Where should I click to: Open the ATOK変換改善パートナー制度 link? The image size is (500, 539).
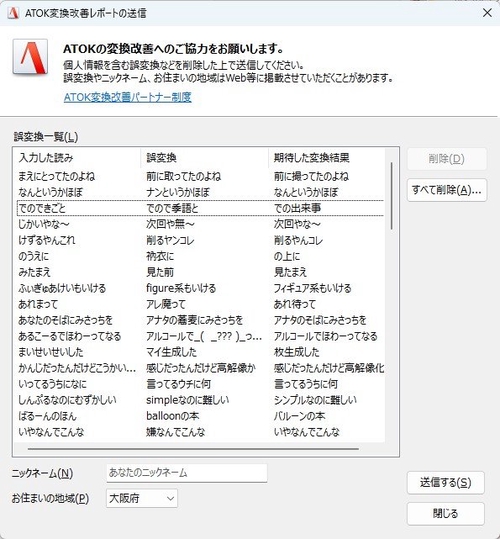[127, 97]
